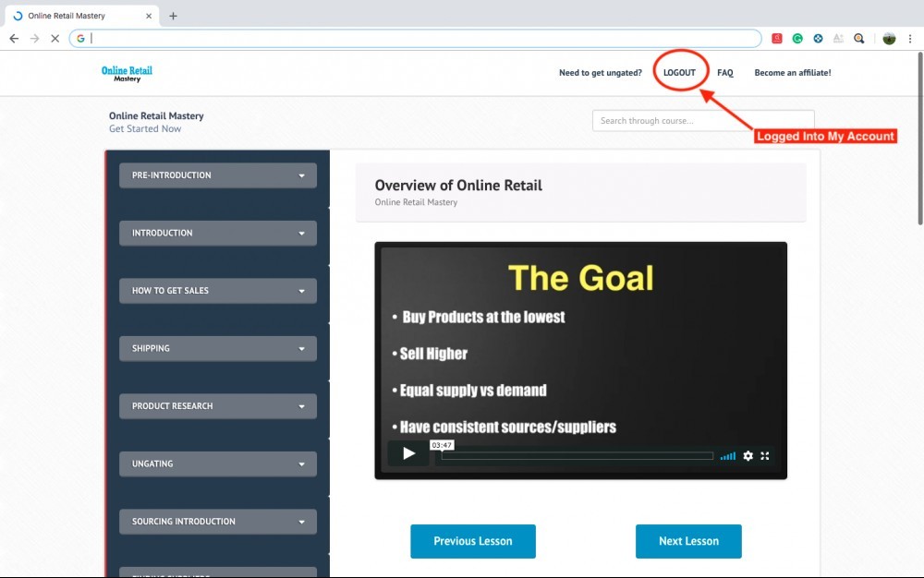Open the green Grammarly extension icon
This screenshot has height=578, width=924.
[797, 38]
